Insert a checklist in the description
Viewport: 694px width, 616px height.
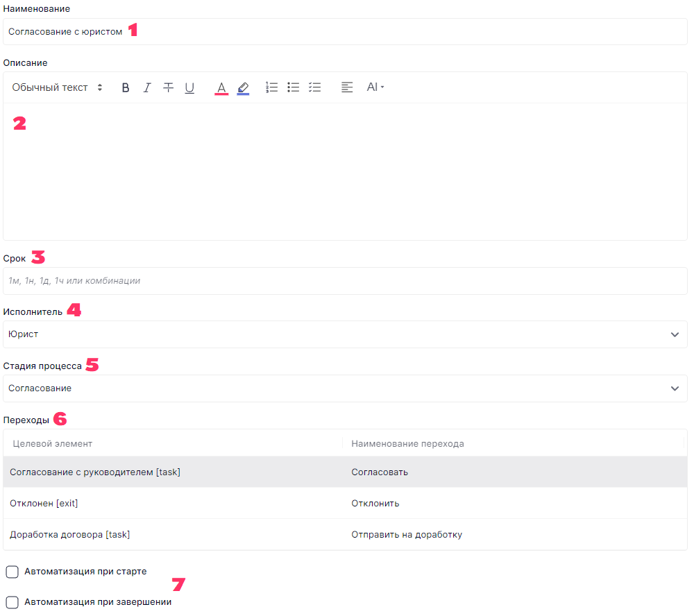315,87
